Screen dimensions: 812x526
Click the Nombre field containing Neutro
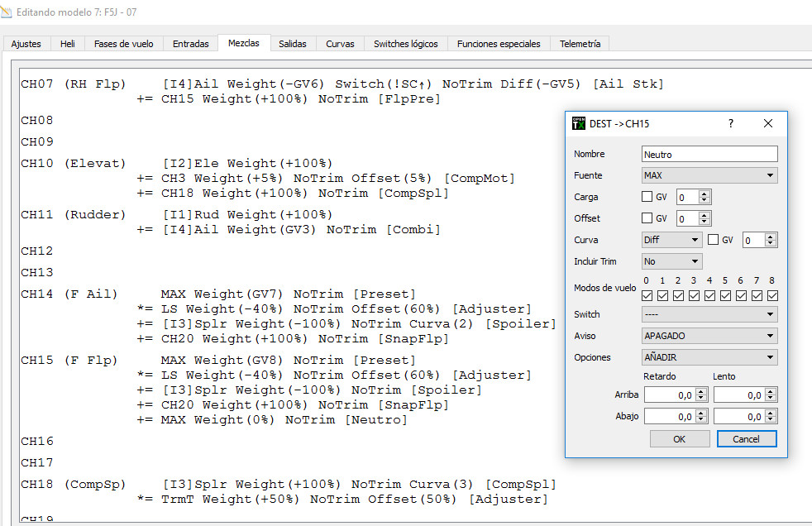coord(709,154)
